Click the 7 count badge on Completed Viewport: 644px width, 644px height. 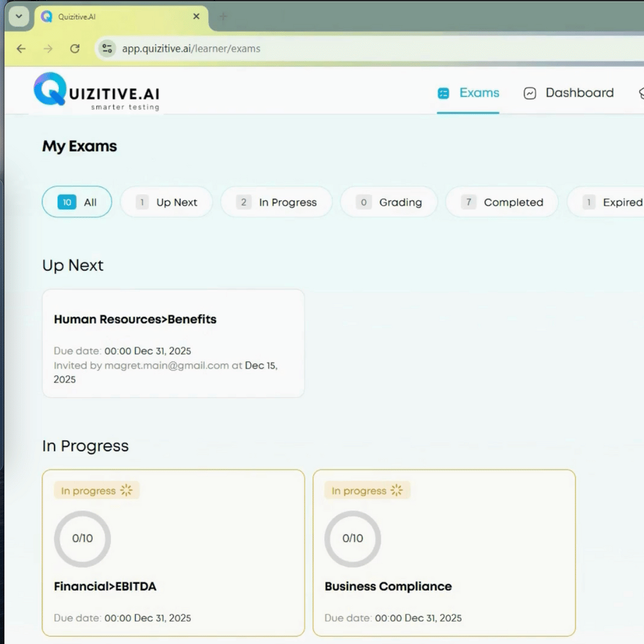(x=469, y=202)
